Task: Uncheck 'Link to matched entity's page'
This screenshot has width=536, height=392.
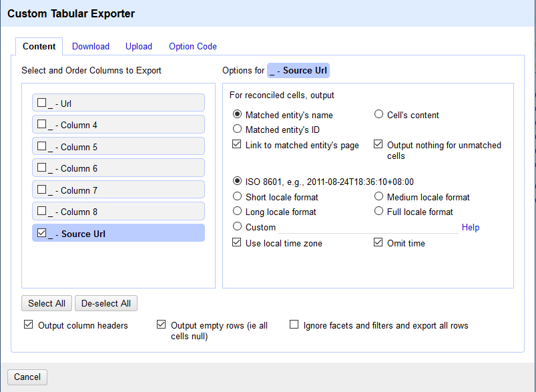Action: pyautogui.click(x=237, y=144)
